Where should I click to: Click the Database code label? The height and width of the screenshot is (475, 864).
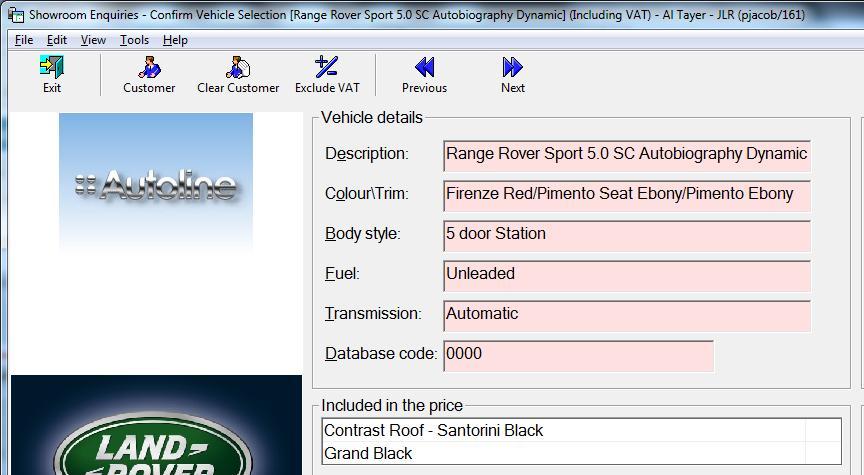pos(381,353)
